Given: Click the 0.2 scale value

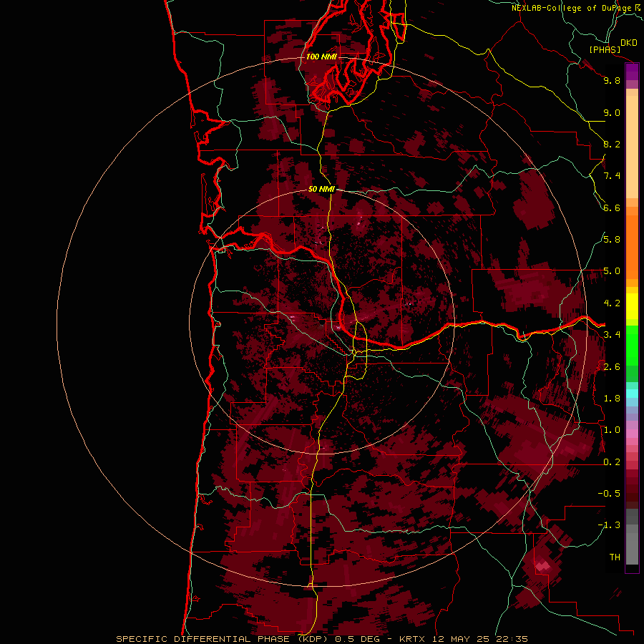Looking at the screenshot, I should [612, 462].
